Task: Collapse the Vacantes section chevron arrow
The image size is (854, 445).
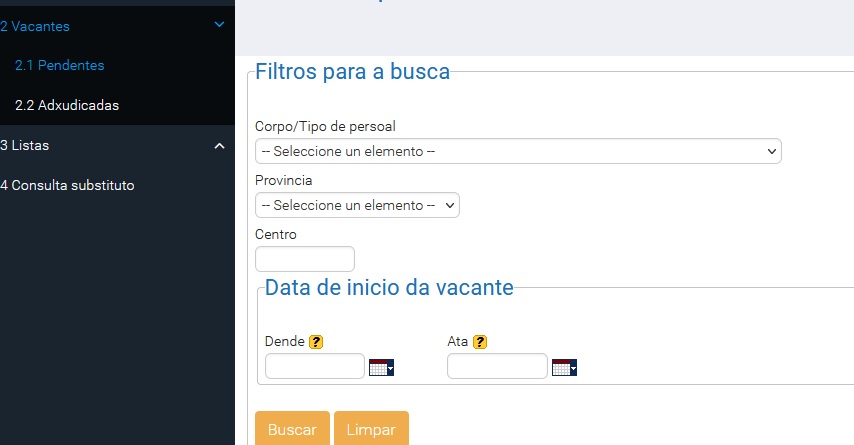Action: [219, 25]
